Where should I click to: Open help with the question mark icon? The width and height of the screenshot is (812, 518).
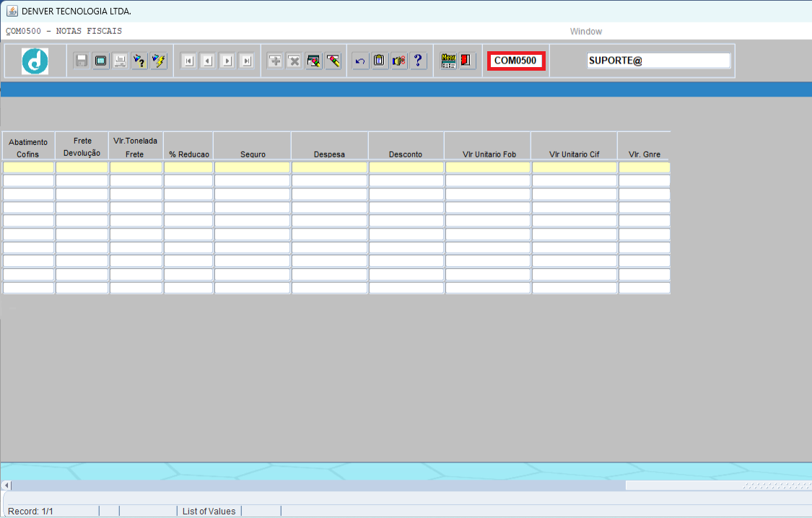tap(418, 61)
